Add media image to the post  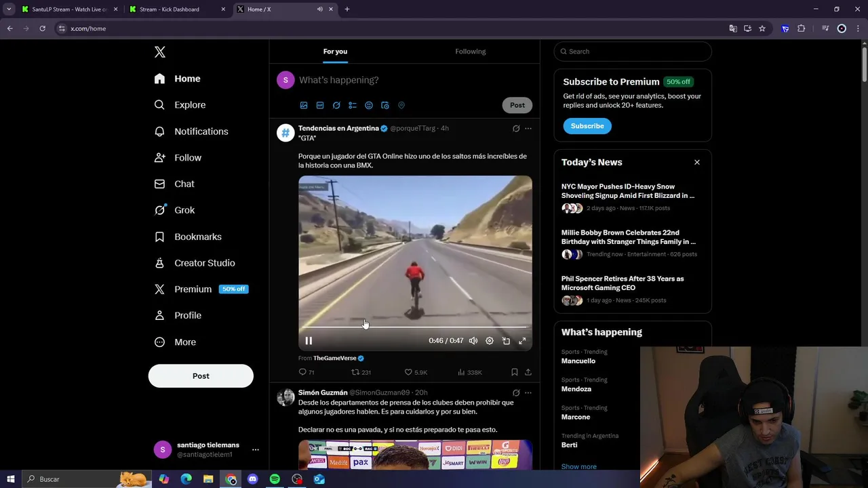[x=304, y=106]
